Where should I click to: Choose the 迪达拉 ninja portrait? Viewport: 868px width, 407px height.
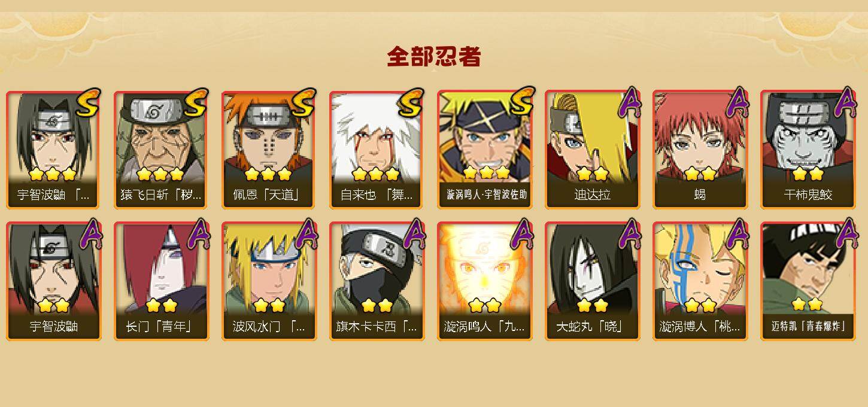(593, 150)
